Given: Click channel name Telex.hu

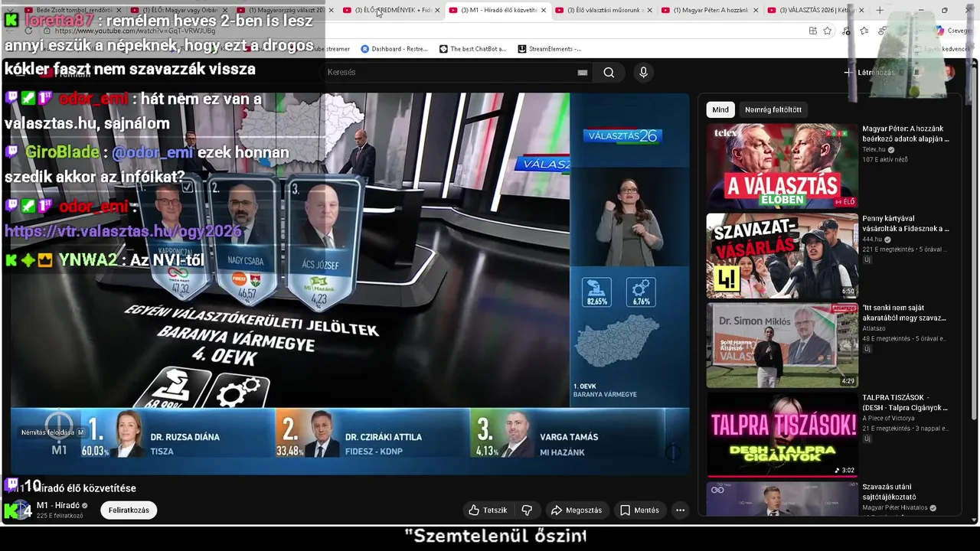Looking at the screenshot, I should pyautogui.click(x=874, y=149).
